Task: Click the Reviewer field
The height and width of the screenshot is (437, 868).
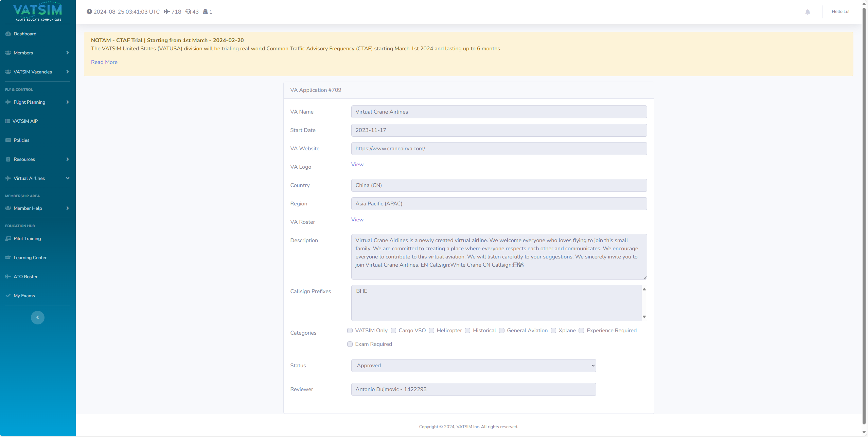Action: point(474,389)
